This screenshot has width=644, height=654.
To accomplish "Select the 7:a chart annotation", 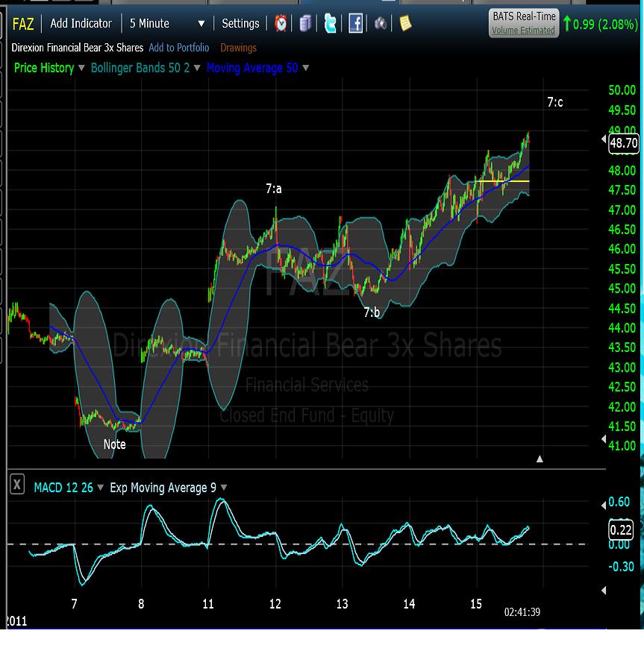I will [274, 189].
